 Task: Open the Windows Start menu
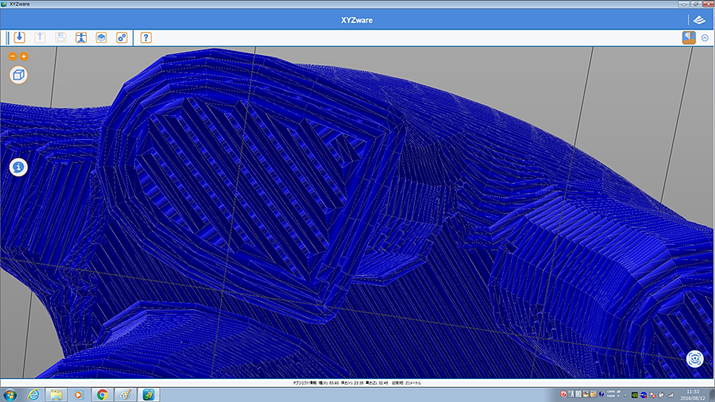(x=10, y=394)
